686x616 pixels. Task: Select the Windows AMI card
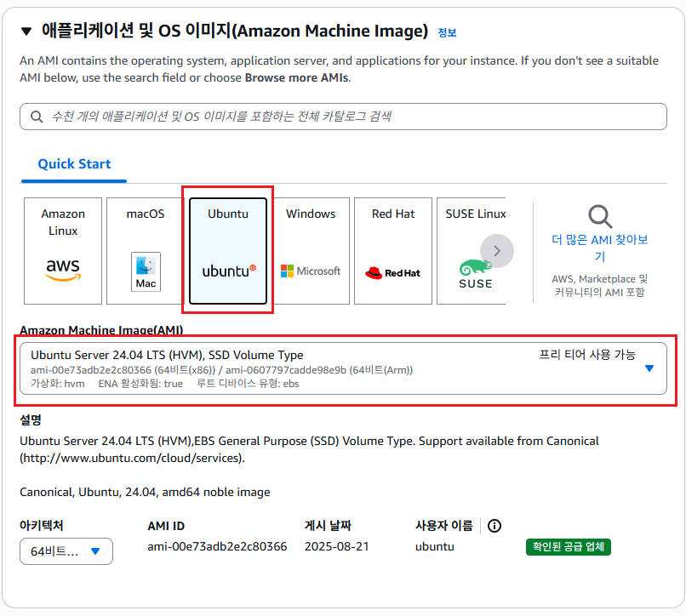[x=311, y=251]
